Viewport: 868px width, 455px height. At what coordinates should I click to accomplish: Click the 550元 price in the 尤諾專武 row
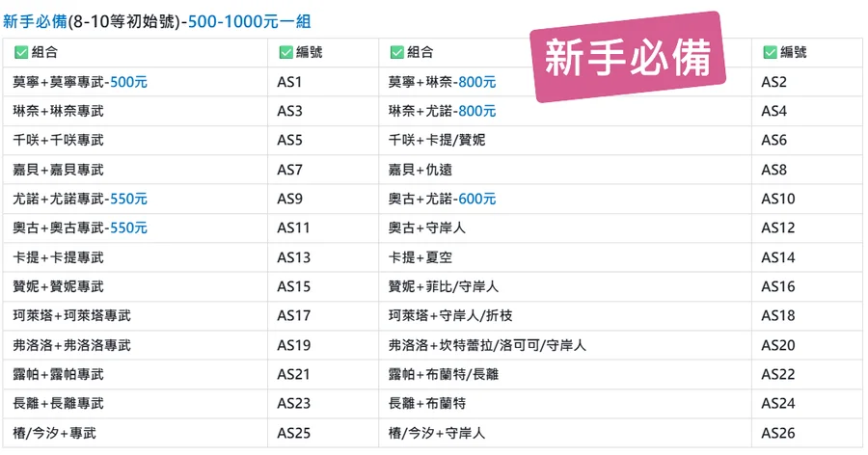point(128,199)
